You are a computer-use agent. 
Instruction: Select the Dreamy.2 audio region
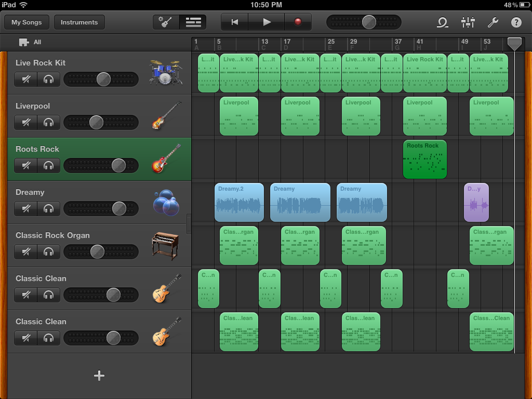[x=239, y=202]
